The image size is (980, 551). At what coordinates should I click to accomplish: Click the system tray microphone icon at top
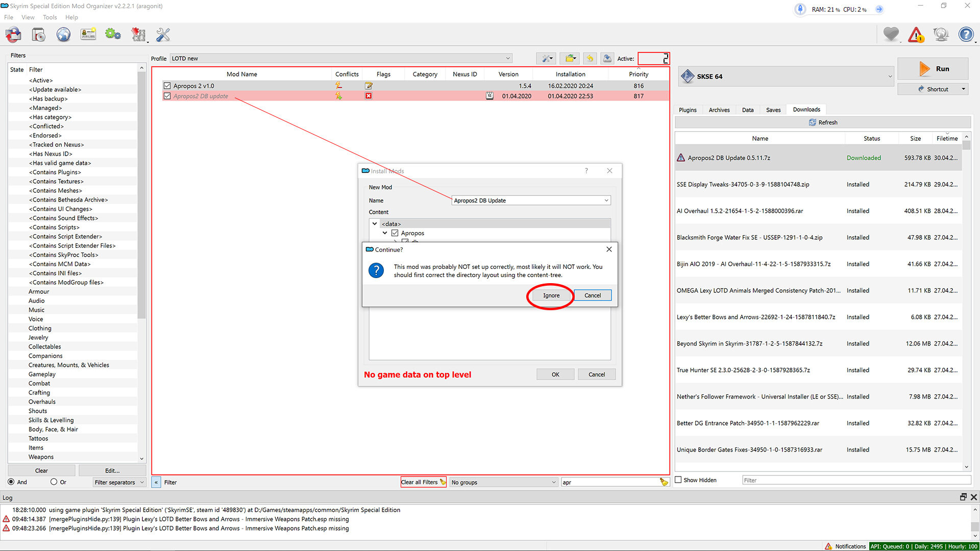pyautogui.click(x=800, y=9)
